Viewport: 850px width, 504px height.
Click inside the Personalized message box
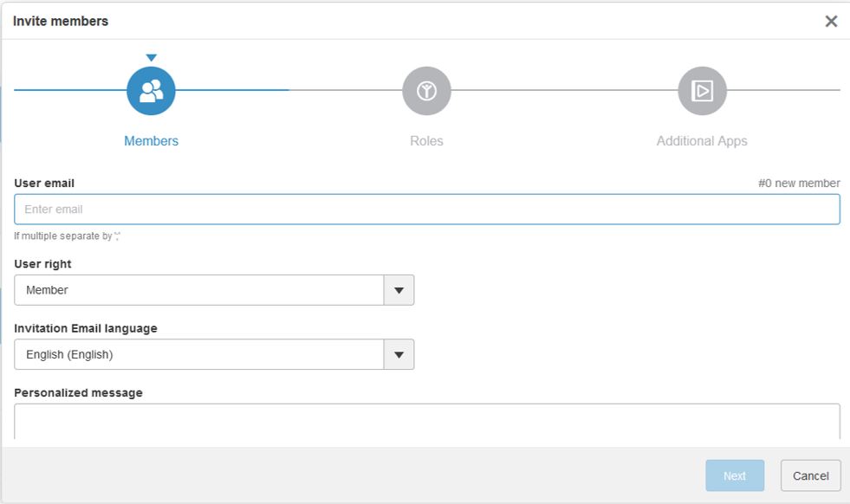pos(426,423)
